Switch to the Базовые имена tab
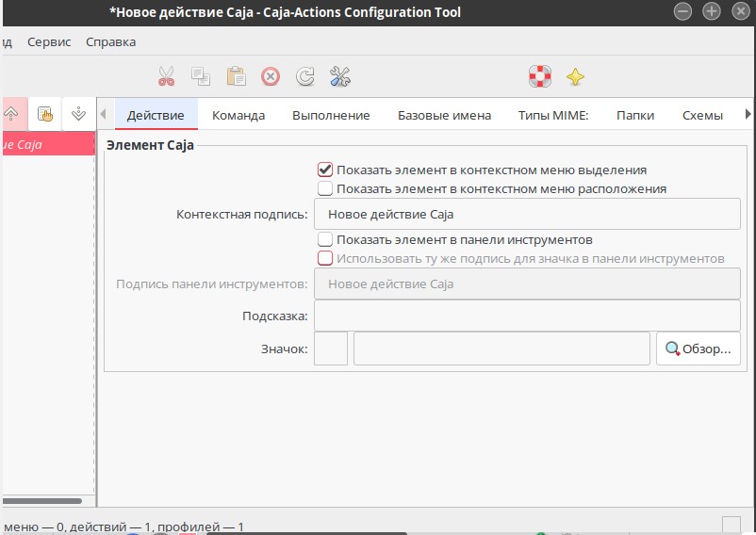Screen dimensions: 756x535 click(x=445, y=115)
